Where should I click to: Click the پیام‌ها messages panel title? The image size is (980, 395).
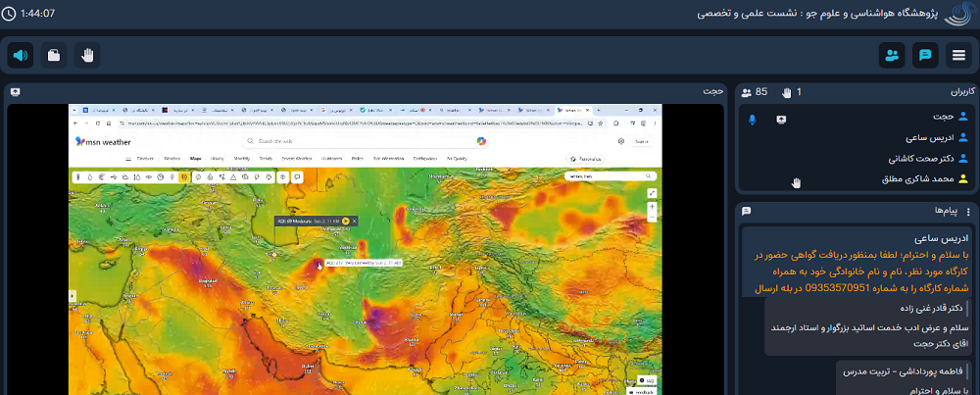click(948, 212)
